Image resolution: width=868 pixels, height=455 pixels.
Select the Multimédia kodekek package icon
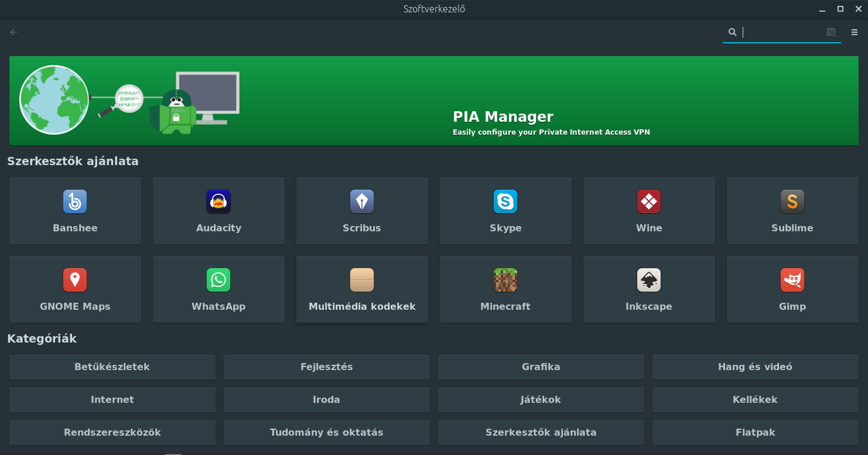(362, 280)
